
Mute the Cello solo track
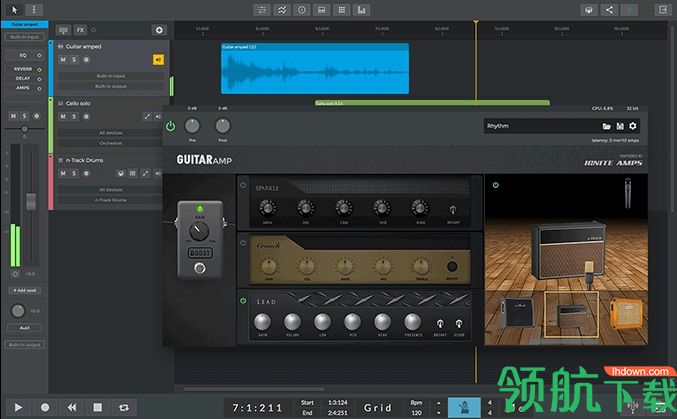tap(63, 117)
